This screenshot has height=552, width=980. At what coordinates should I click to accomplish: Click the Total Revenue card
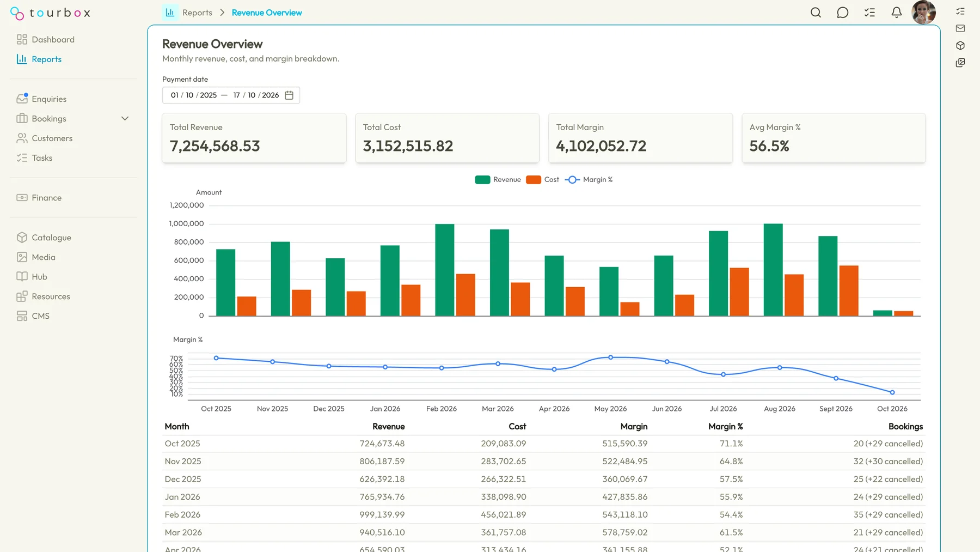(x=254, y=138)
